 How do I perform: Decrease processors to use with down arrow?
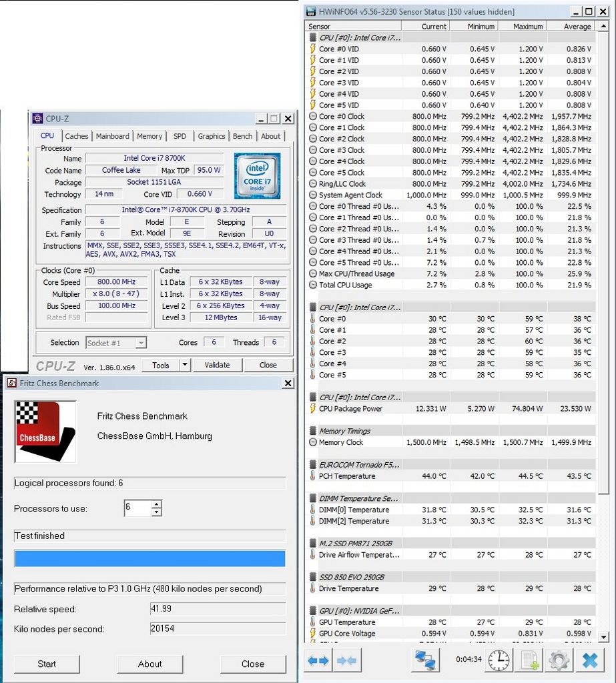click(156, 512)
